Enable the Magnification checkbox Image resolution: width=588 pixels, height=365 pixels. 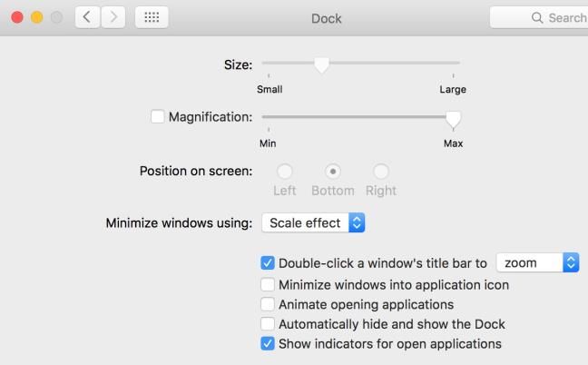click(158, 116)
